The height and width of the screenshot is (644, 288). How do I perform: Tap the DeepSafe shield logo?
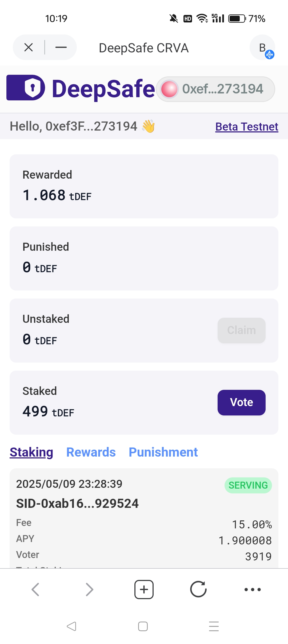tap(26, 88)
